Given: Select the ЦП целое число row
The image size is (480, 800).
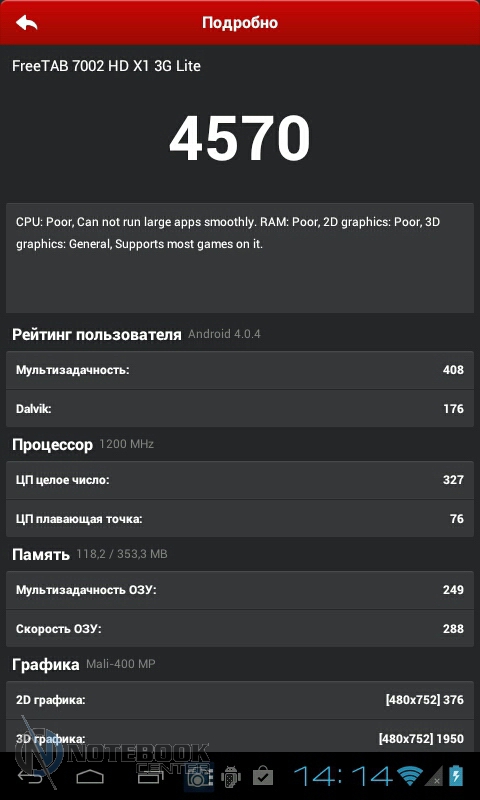Looking at the screenshot, I should click(x=240, y=480).
